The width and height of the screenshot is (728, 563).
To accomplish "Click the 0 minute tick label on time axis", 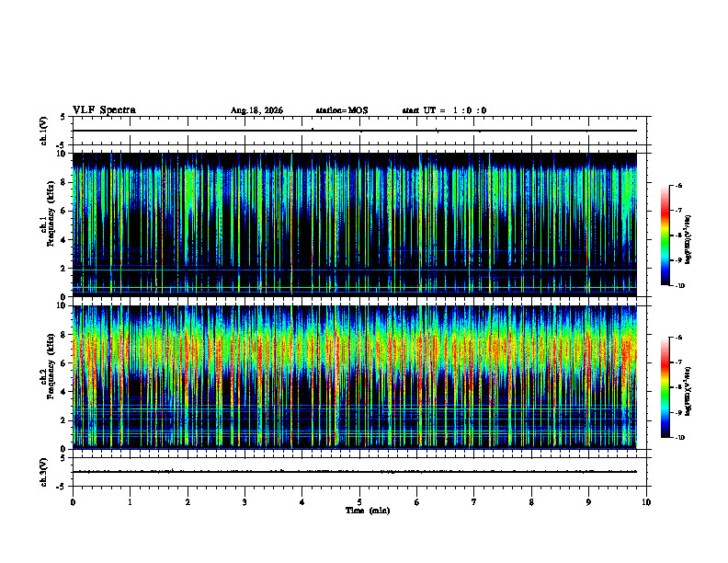I will tap(73, 502).
